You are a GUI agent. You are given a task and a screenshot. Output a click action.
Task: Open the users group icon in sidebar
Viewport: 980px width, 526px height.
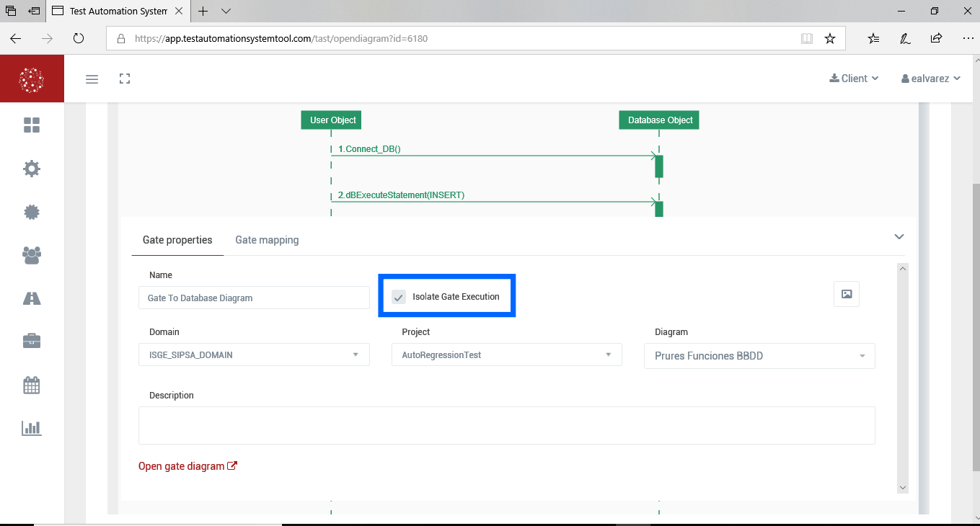click(32, 255)
